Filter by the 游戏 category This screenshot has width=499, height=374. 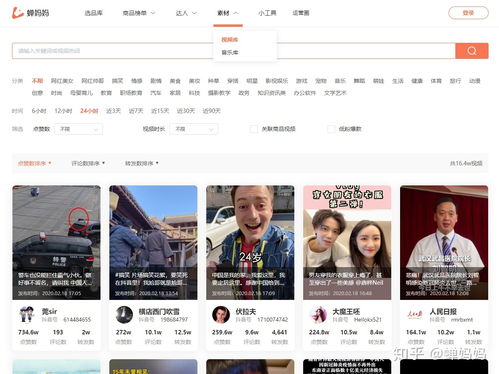pos(302,81)
